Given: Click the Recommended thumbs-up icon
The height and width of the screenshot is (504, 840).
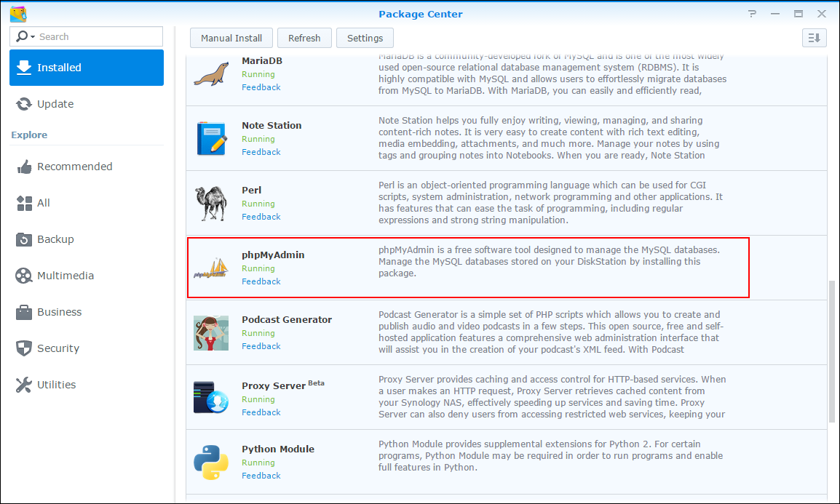Looking at the screenshot, I should click(x=23, y=167).
